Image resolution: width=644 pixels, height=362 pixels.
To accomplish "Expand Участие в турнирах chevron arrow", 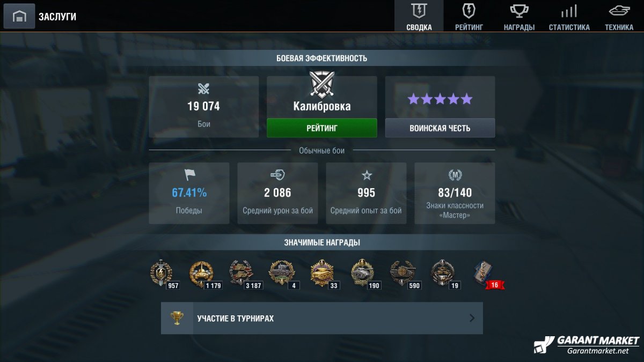I will 472,318.
